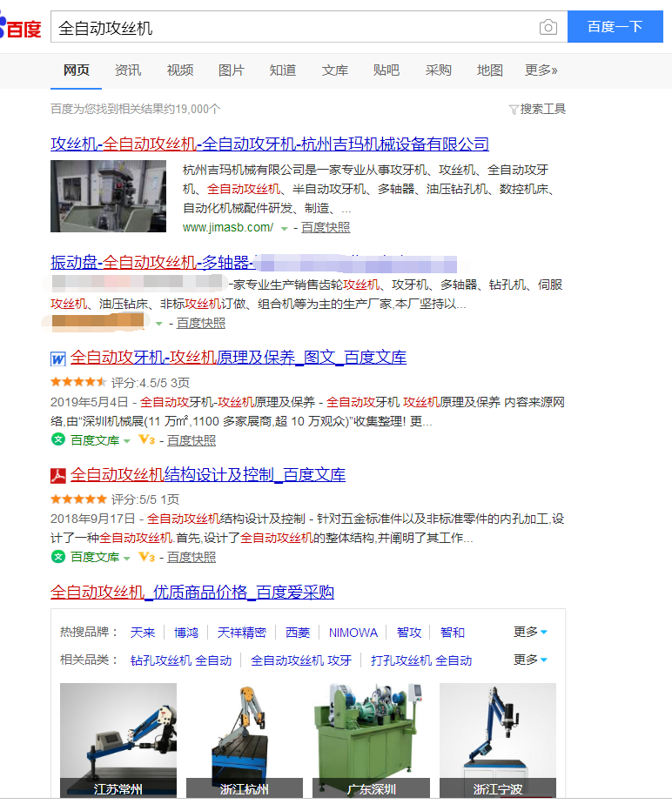
Task: Click the Word document icon beside 全自动攻牙机 result
Action: tap(58, 358)
